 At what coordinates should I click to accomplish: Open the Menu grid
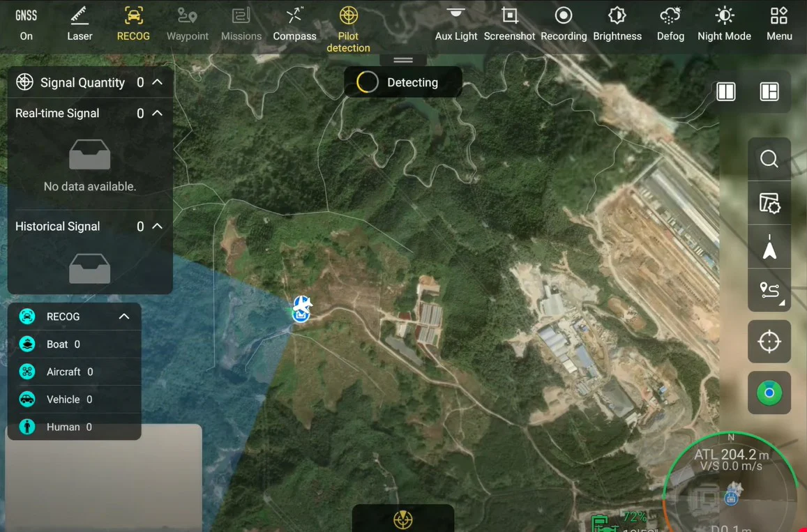click(778, 24)
